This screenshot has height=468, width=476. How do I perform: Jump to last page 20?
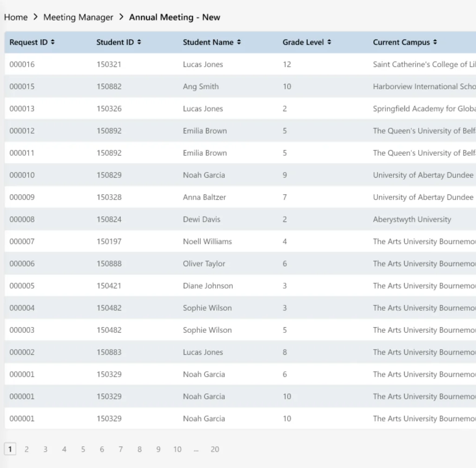215,449
